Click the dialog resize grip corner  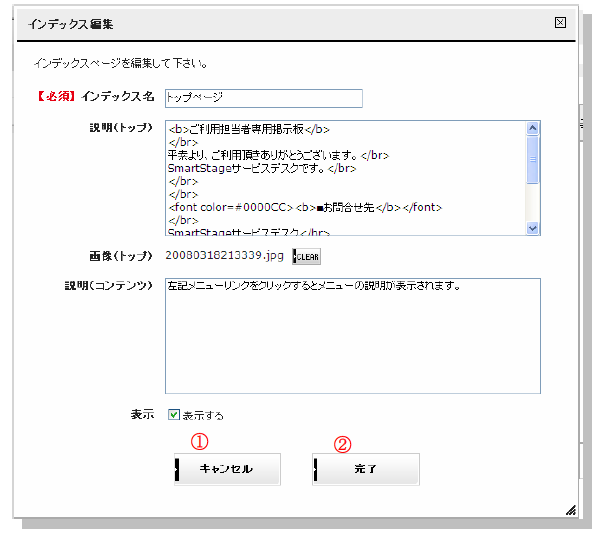(571, 510)
